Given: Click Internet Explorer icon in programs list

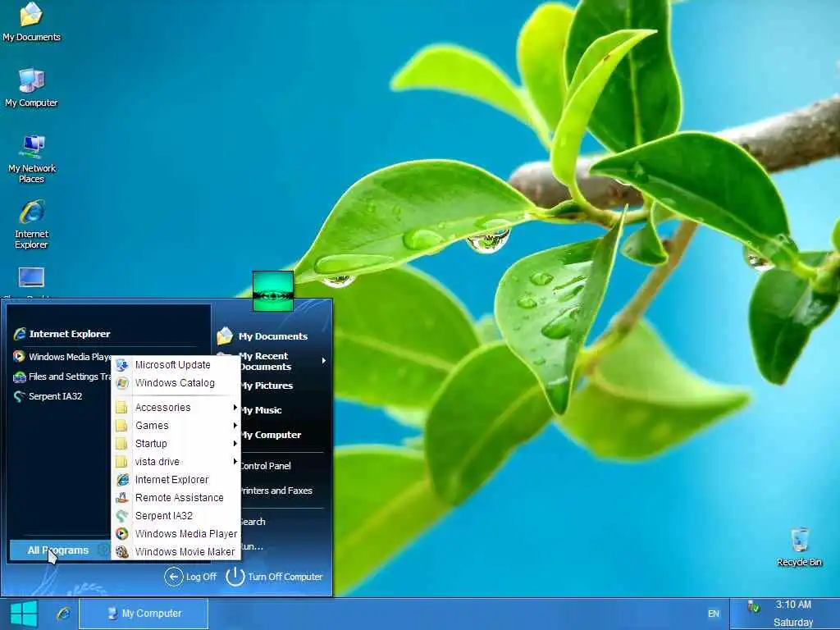Looking at the screenshot, I should 122,479.
